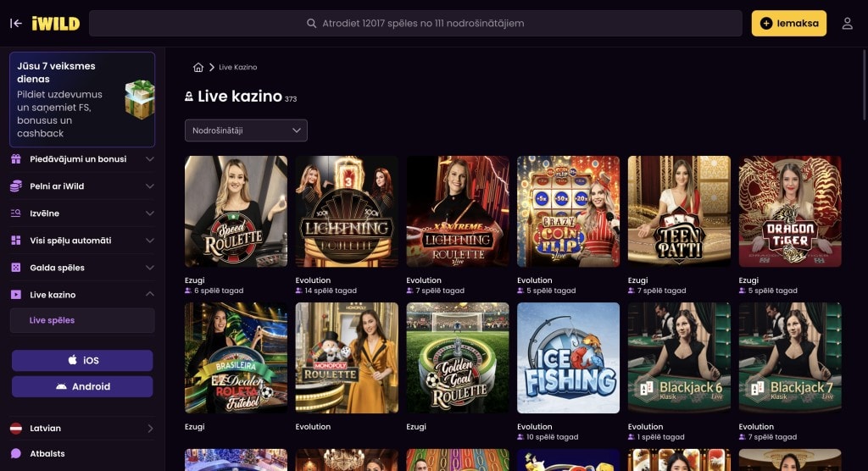Click the coins icon beside Pelni ar iWild
Image resolution: width=868 pixels, height=471 pixels.
click(16, 186)
